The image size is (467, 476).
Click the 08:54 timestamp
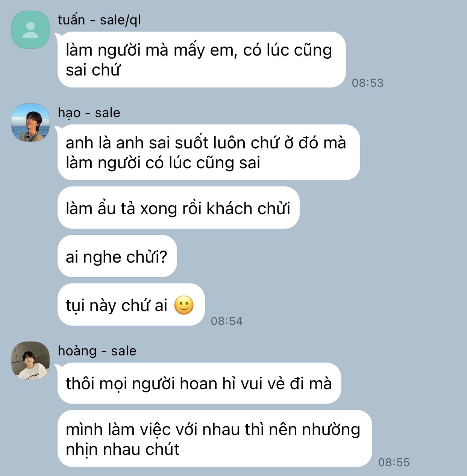(226, 321)
